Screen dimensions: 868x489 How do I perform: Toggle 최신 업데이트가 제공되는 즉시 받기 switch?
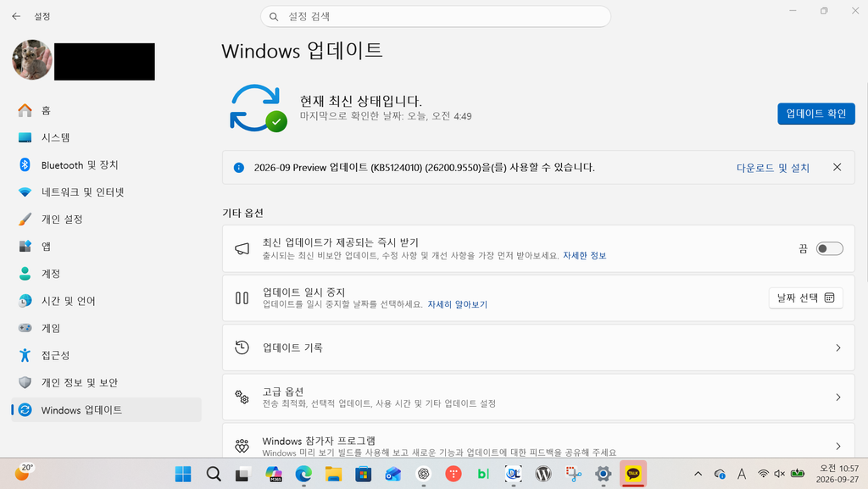(829, 249)
